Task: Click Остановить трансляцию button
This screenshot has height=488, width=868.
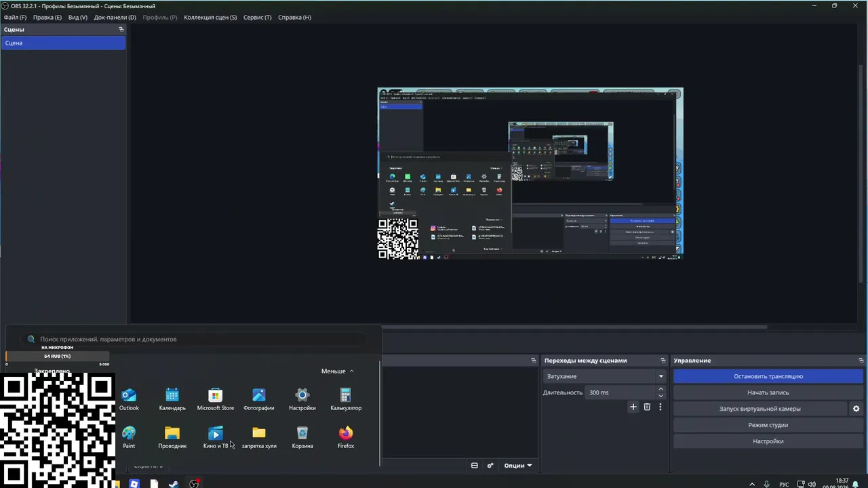Action: tap(768, 376)
